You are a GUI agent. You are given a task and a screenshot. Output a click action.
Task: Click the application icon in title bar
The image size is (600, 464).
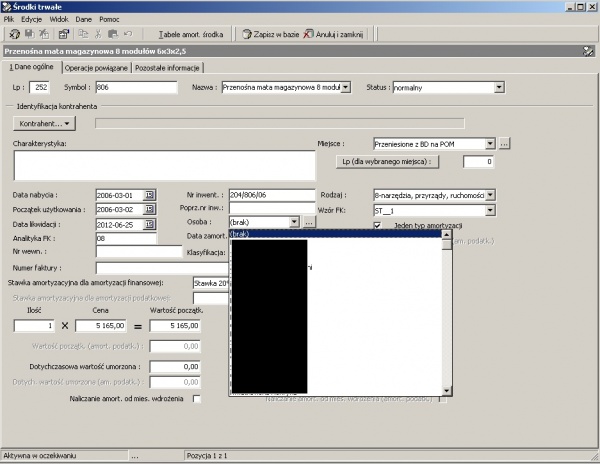click(7, 7)
